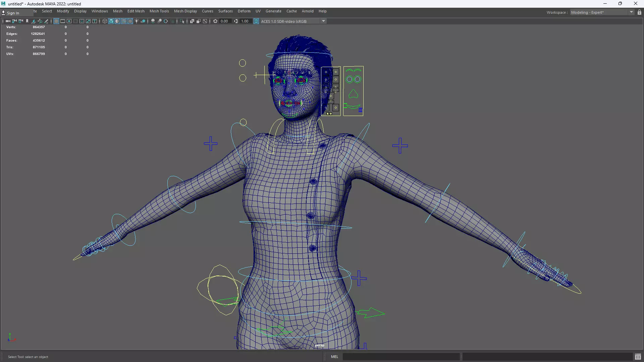Toggle the grid display icon
Viewport: 644px width, 362px height.
pyautogui.click(x=56, y=21)
